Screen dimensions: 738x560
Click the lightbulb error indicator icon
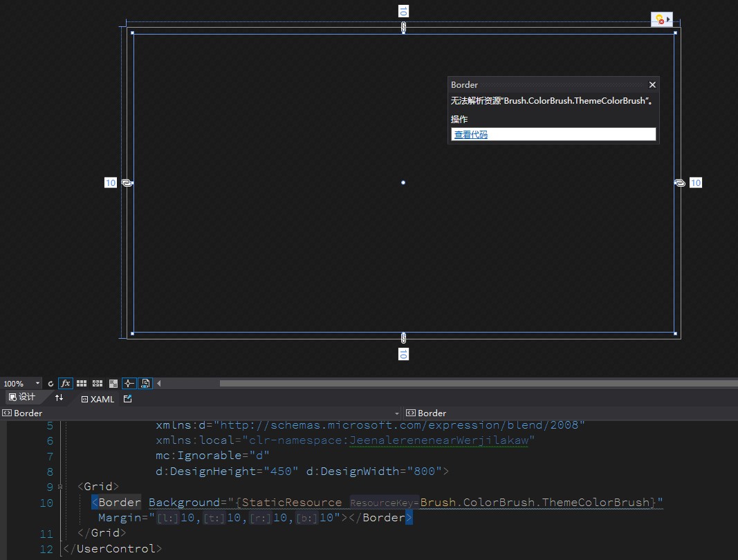(x=659, y=19)
